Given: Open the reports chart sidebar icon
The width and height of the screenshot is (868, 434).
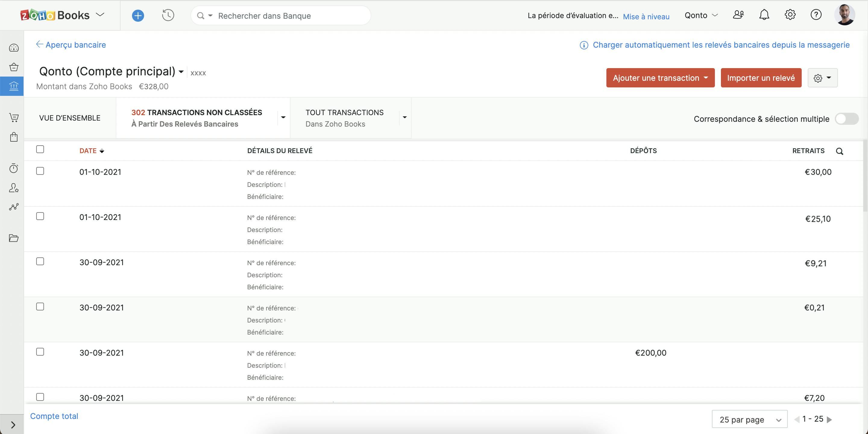Looking at the screenshot, I should [14, 206].
